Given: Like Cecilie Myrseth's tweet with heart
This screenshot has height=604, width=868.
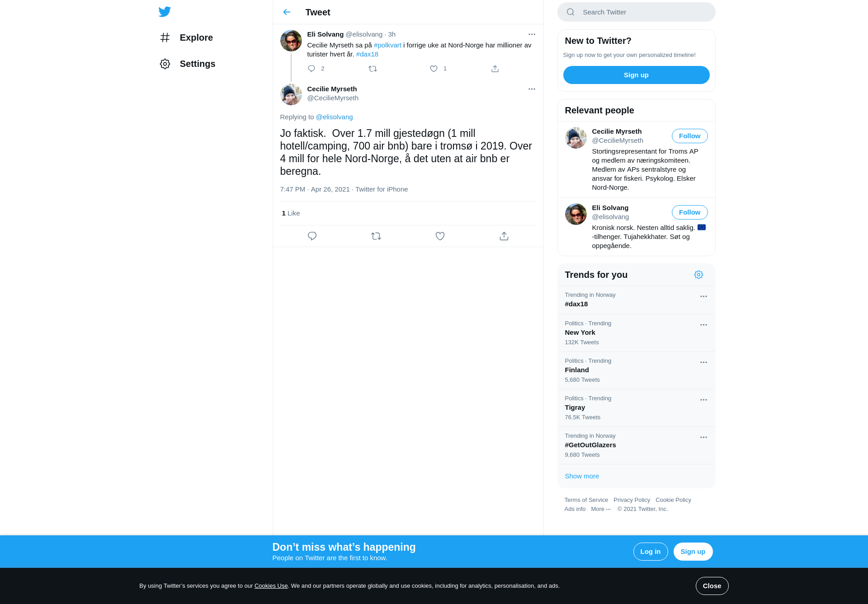Looking at the screenshot, I should click(440, 236).
